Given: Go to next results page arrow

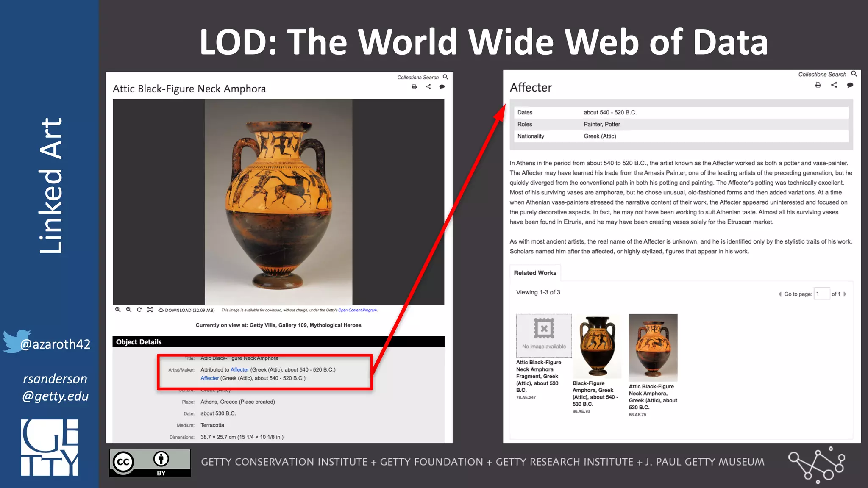Looking at the screenshot, I should (x=845, y=294).
